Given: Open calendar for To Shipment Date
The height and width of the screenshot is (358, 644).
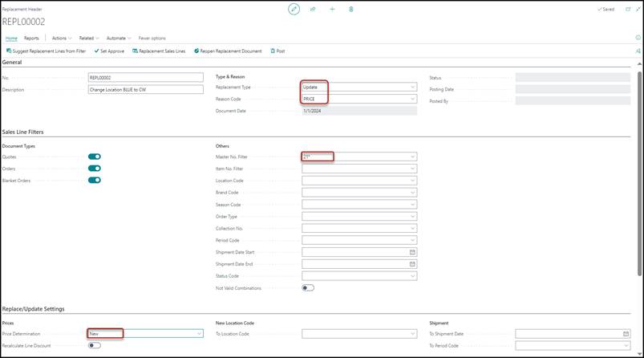Looking at the screenshot, I should coord(626,334).
